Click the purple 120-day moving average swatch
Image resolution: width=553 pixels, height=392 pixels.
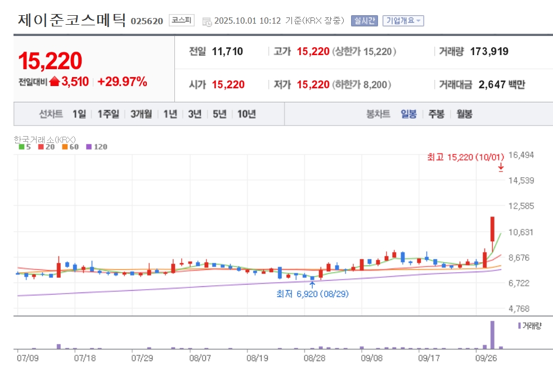coord(89,147)
